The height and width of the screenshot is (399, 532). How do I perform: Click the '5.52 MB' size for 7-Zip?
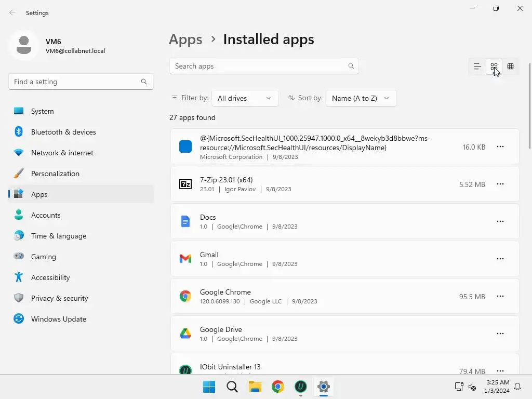tap(472, 184)
